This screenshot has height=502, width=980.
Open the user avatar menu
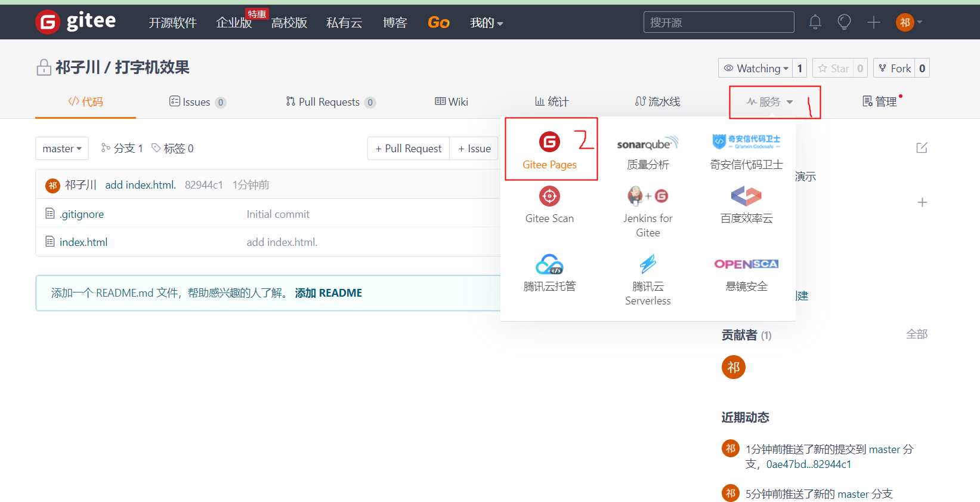(909, 22)
